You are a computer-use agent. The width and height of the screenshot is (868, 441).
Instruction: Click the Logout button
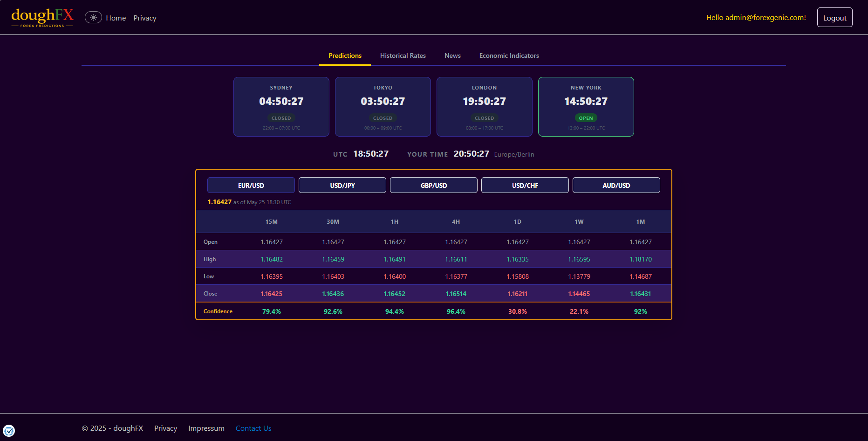point(834,18)
